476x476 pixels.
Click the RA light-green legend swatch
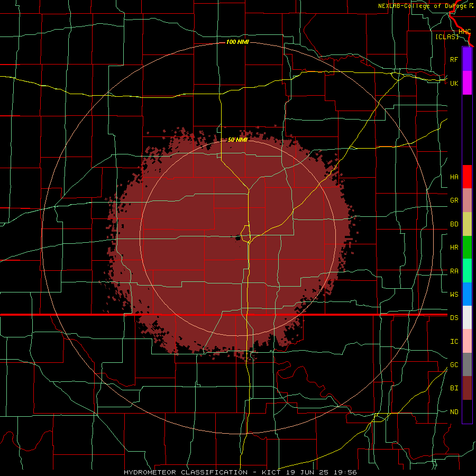click(467, 271)
